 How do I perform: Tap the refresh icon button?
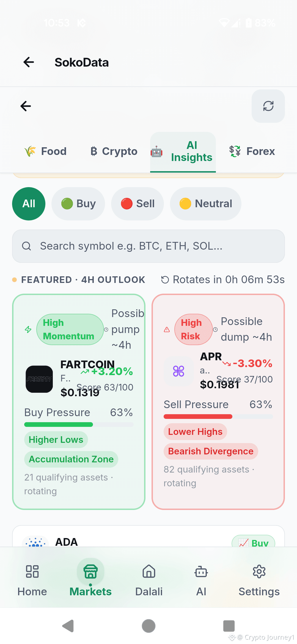click(268, 106)
